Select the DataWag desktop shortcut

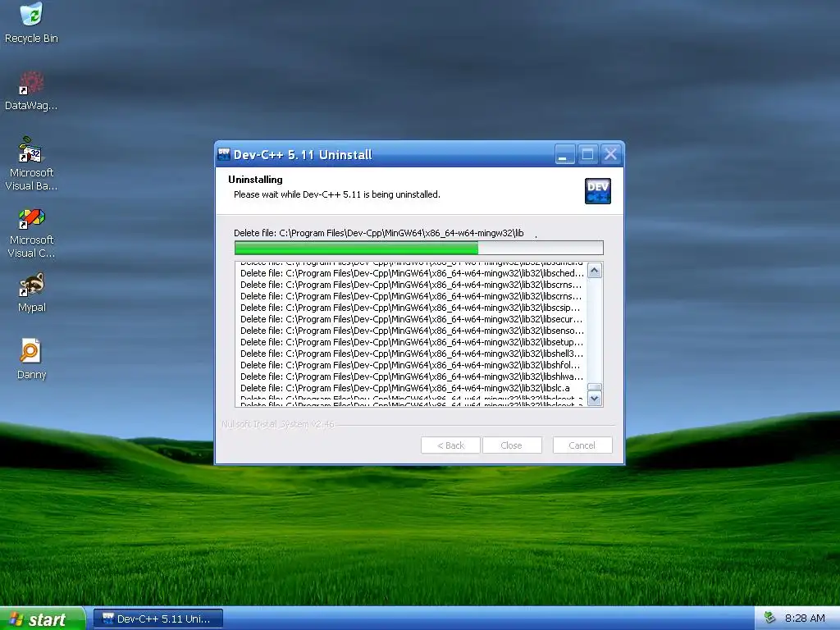click(x=31, y=91)
